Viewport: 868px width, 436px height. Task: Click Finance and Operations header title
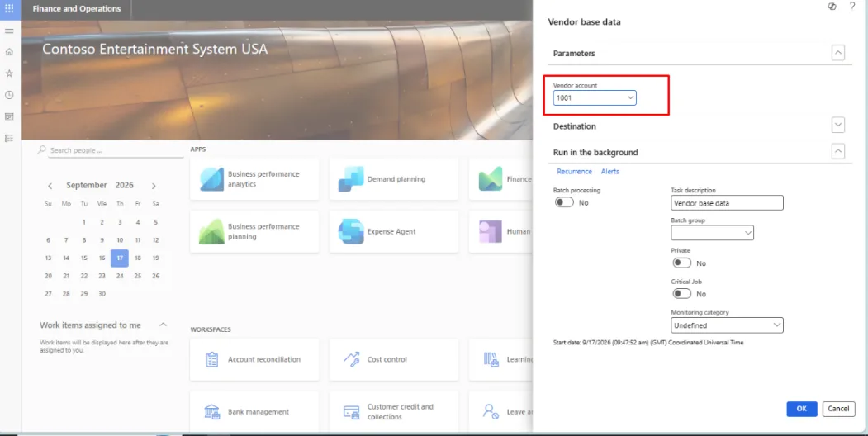tap(76, 9)
